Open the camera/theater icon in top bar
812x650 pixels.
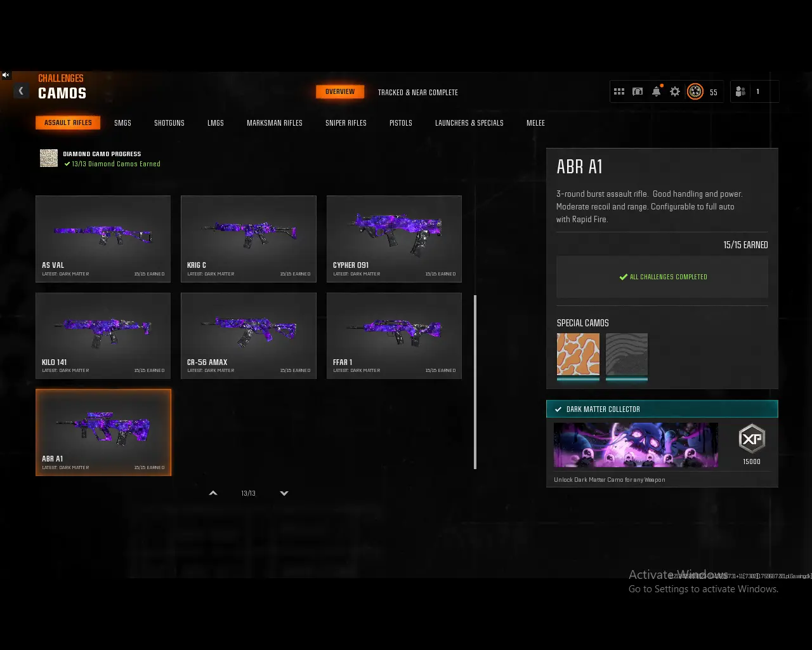point(638,92)
